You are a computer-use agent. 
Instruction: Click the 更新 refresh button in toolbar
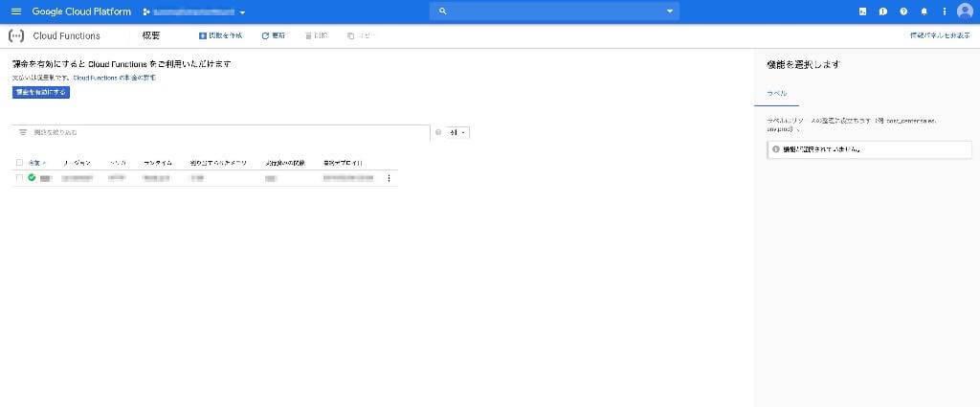pyautogui.click(x=273, y=35)
